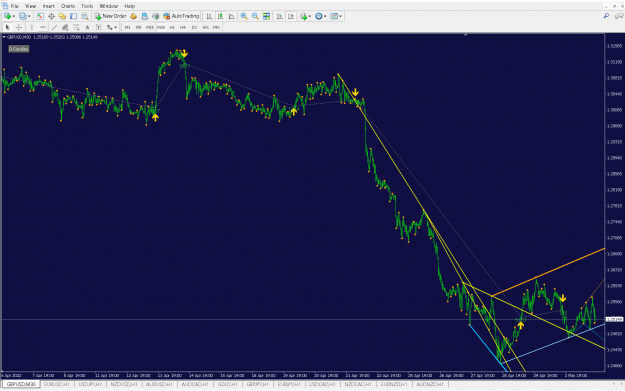Image resolution: width=625 pixels, height=391 pixels.
Task: Select the arrow cursor tool
Action: coord(7,28)
